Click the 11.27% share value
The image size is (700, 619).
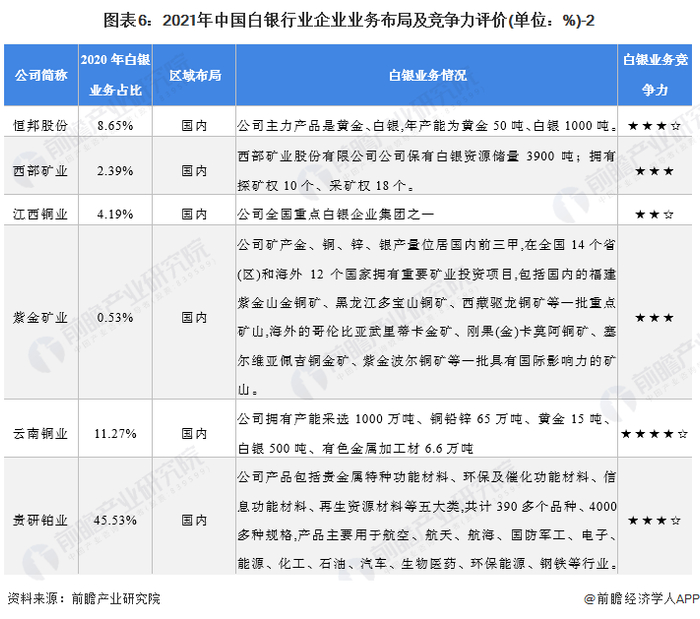coord(115,433)
